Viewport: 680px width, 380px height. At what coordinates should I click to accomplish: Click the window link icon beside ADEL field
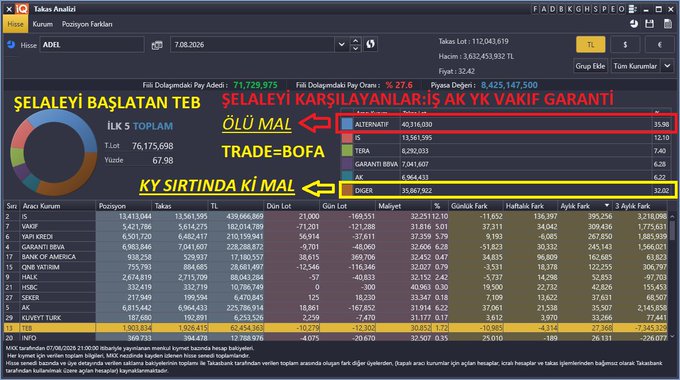click(x=157, y=45)
